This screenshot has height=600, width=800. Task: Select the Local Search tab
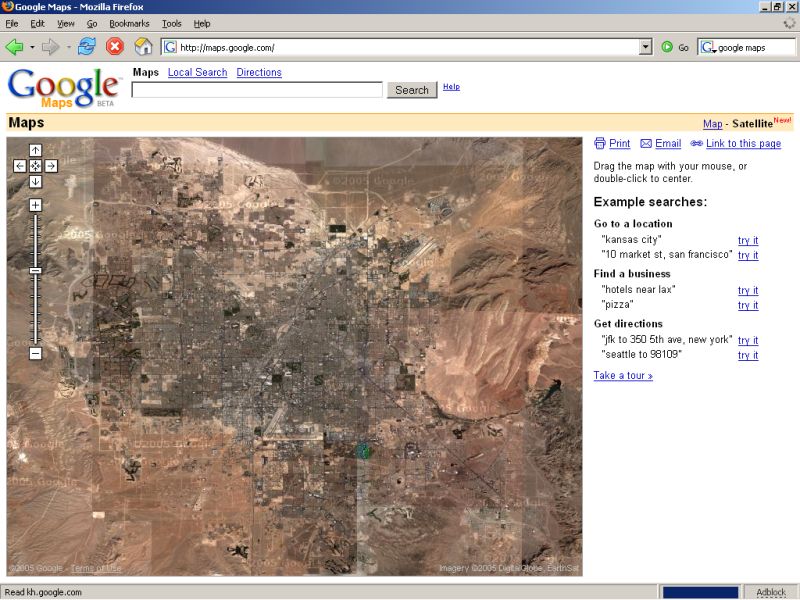click(x=197, y=72)
